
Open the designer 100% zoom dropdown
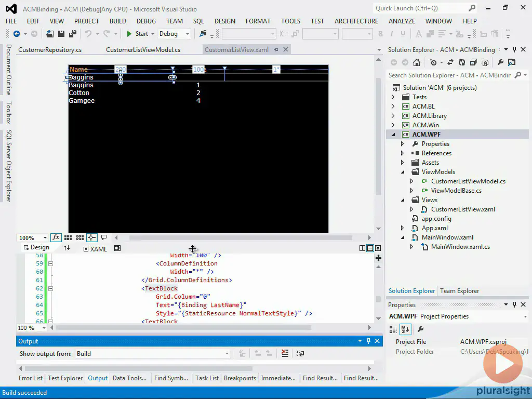tap(45, 238)
